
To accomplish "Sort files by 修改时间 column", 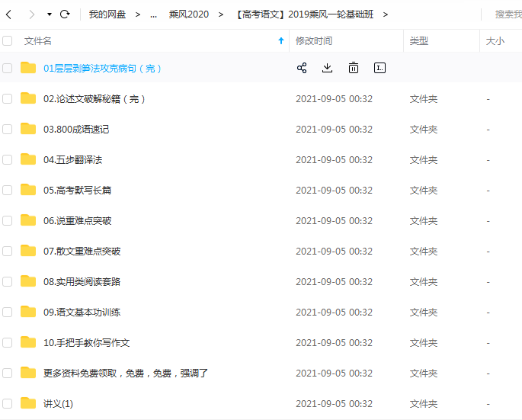I will 314,41.
